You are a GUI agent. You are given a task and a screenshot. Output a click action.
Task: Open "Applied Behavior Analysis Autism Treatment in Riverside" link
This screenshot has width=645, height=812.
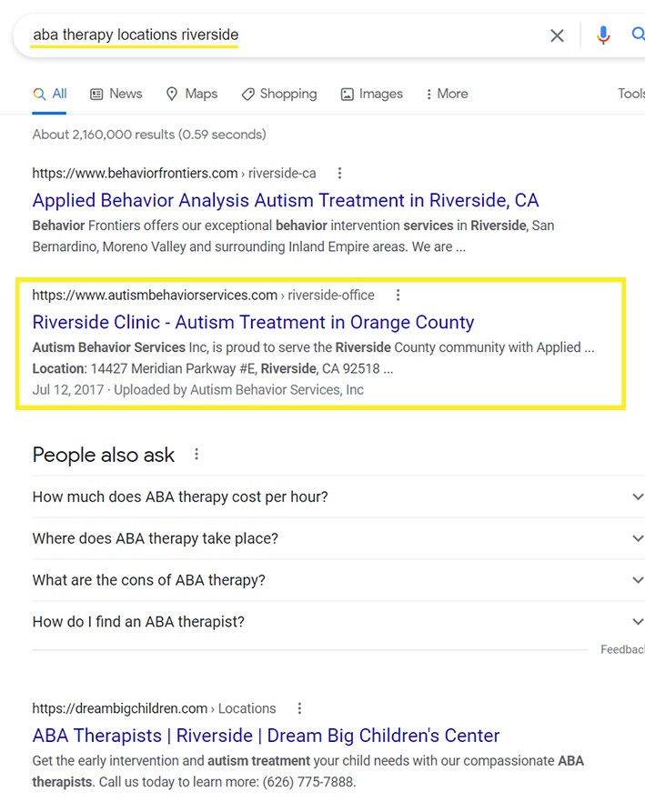click(285, 200)
